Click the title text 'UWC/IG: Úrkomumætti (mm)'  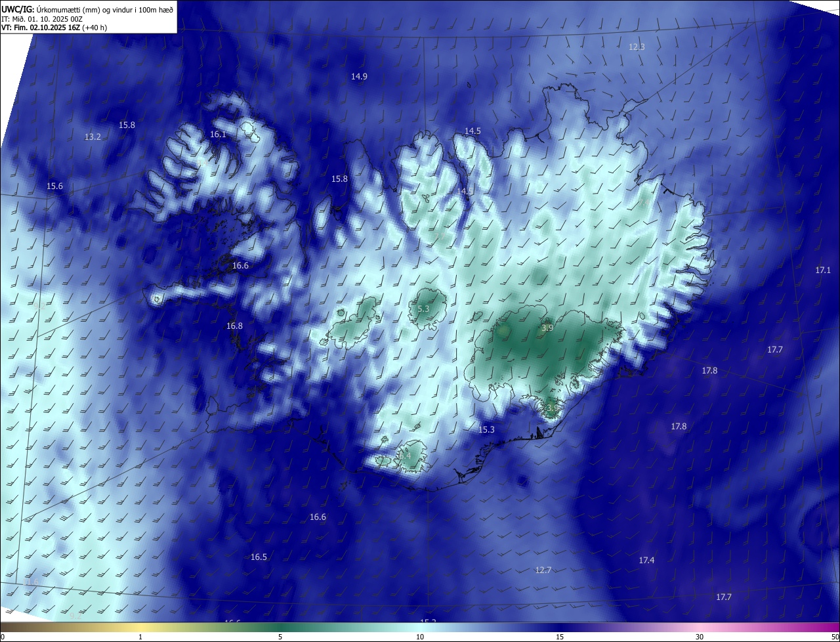51,9
